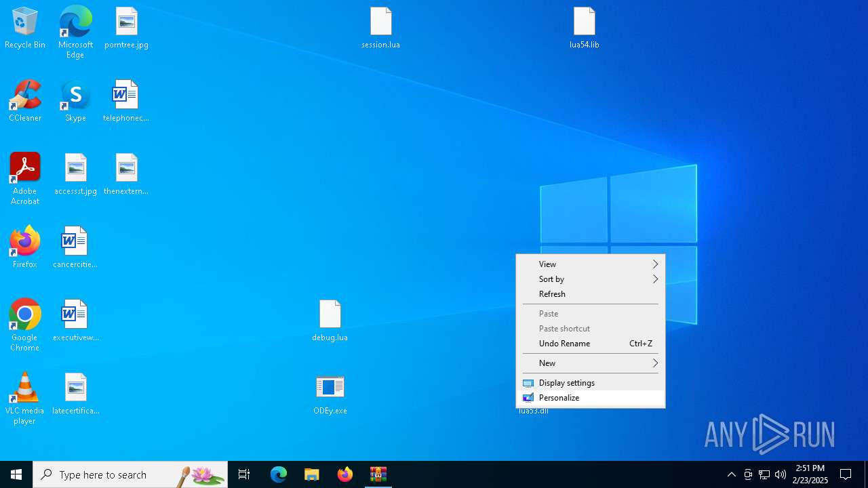This screenshot has height=488, width=868.
Task: Open the network status tray icon
Action: (x=764, y=474)
